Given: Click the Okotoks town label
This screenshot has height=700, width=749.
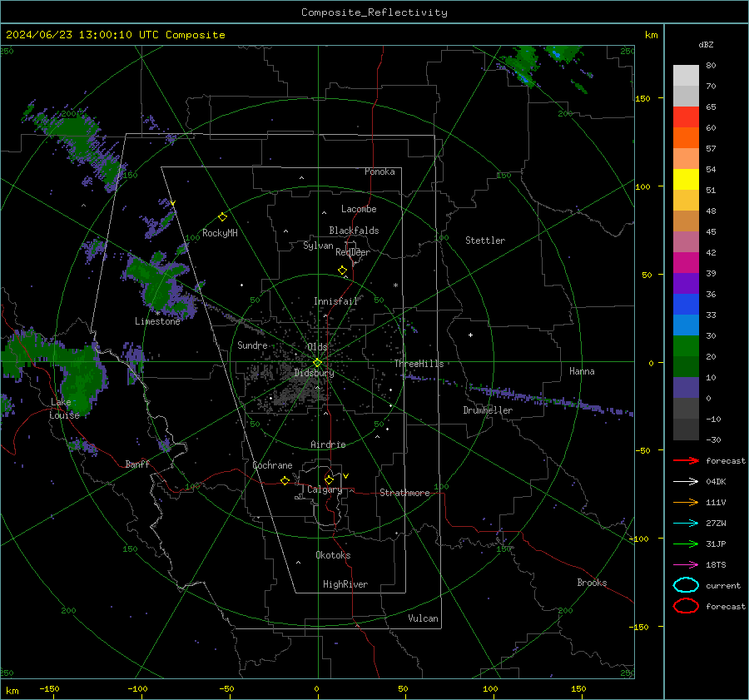Looking at the screenshot, I should click(333, 555).
